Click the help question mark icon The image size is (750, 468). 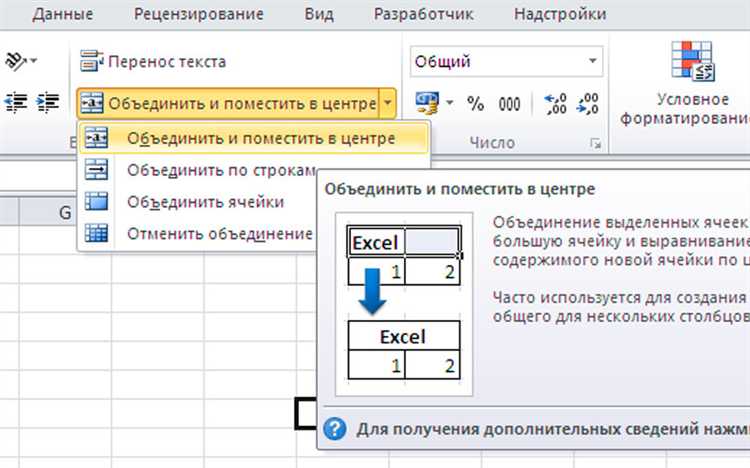pyautogui.click(x=334, y=429)
